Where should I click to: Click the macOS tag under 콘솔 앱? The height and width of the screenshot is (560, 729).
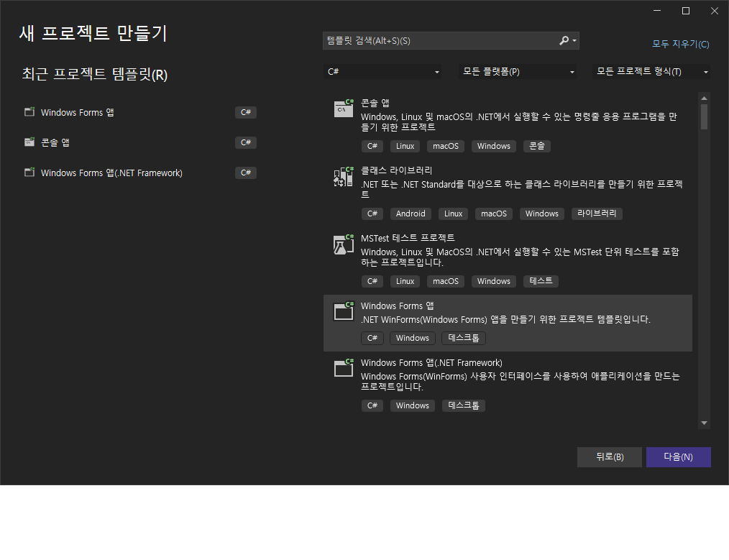pyautogui.click(x=446, y=146)
